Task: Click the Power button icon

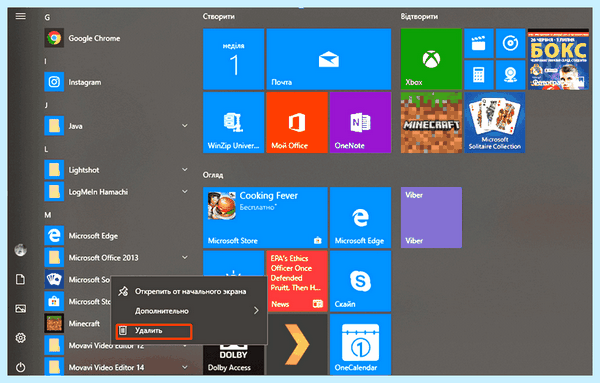Action: 21,367
